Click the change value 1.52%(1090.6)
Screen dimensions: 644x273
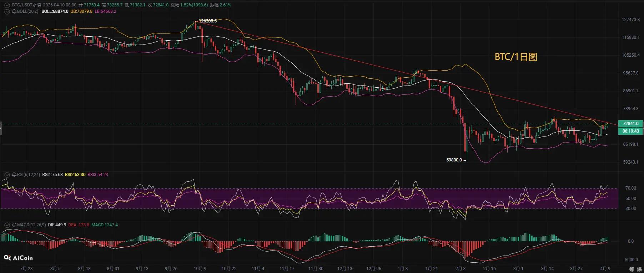coord(194,5)
